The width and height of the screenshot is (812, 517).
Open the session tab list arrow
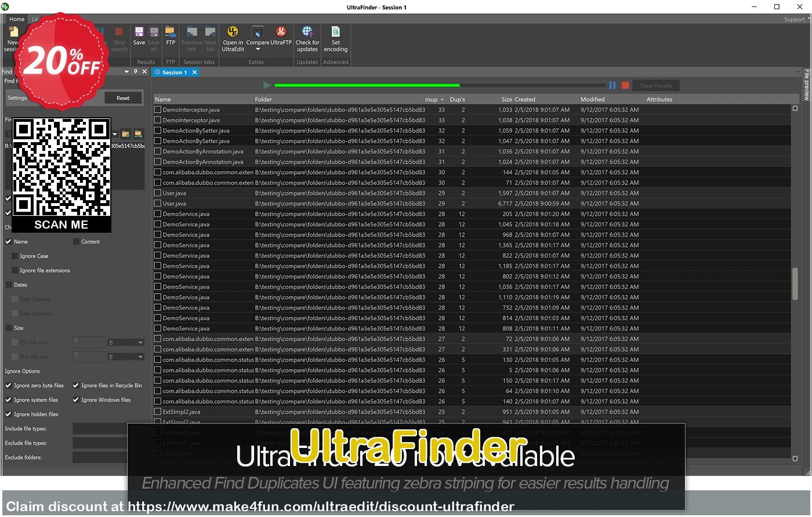[x=798, y=73]
